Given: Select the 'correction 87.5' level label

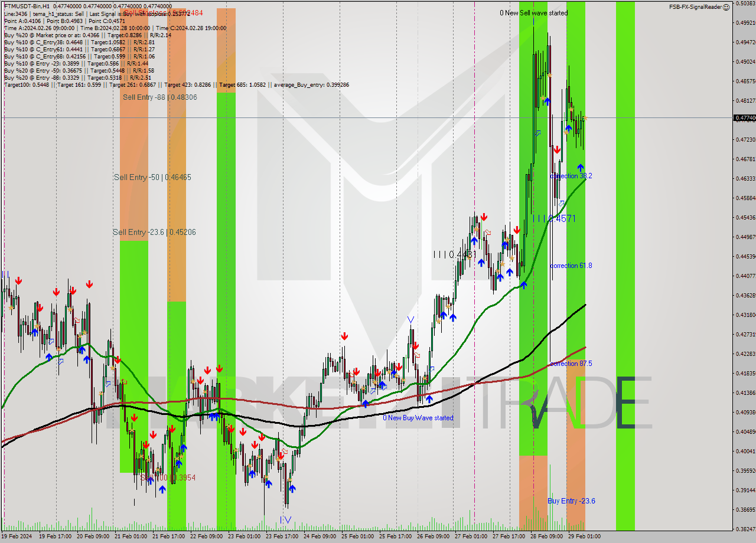Looking at the screenshot, I should coord(571,364).
